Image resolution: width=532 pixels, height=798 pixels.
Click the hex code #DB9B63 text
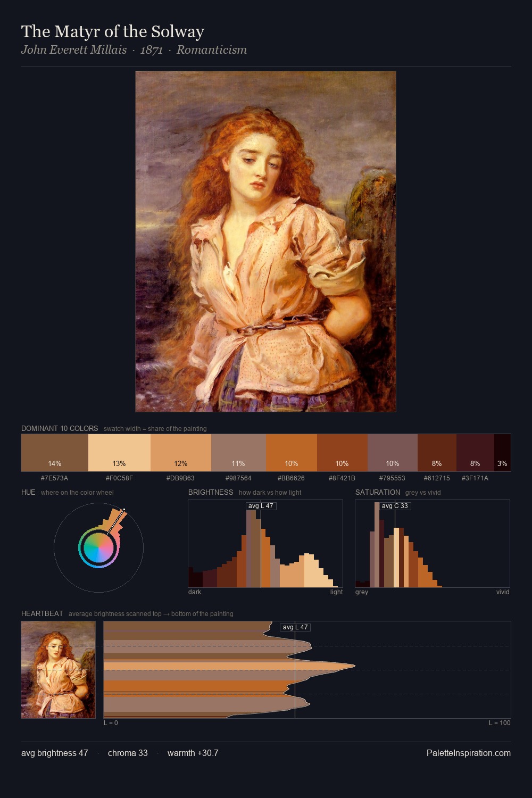[x=181, y=478]
